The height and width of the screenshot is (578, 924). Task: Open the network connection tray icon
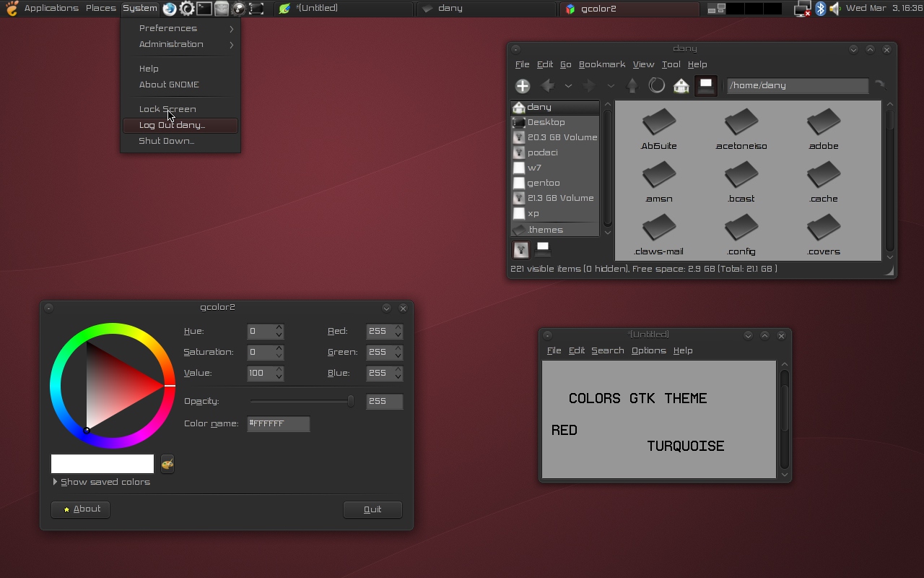(802, 9)
